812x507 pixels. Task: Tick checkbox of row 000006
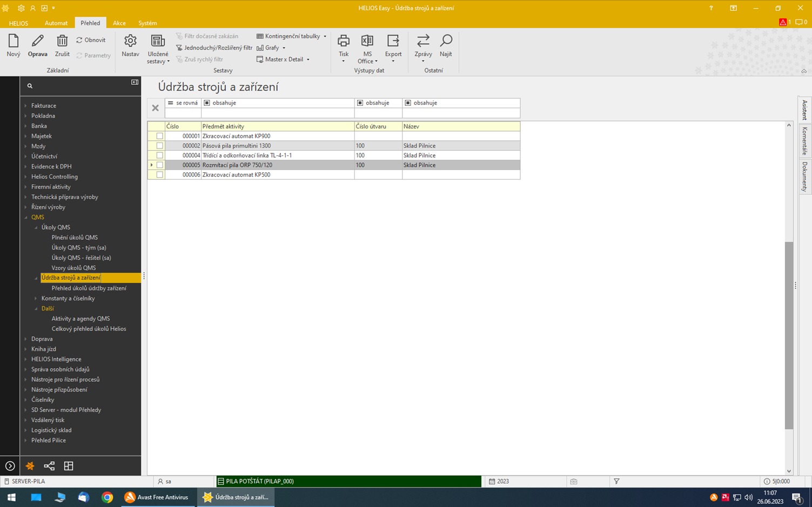pos(159,175)
